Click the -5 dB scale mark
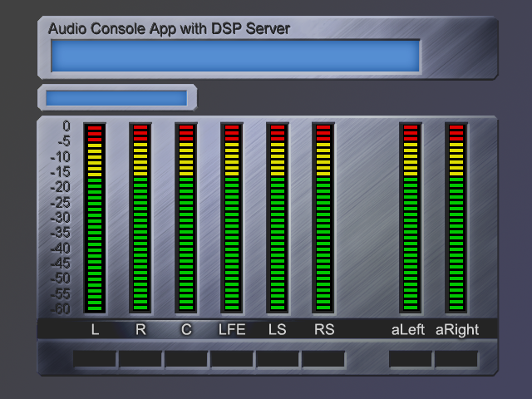The height and width of the screenshot is (399, 532). click(x=64, y=141)
